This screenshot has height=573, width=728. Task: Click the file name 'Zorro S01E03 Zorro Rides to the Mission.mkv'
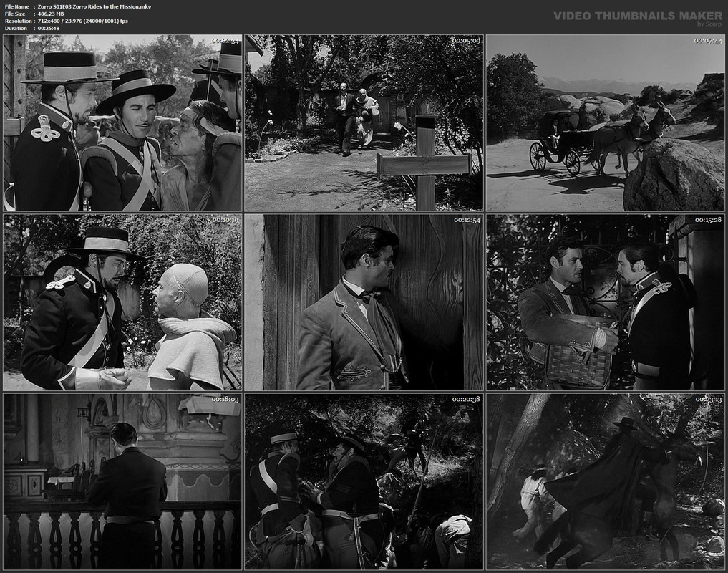(x=94, y=6)
